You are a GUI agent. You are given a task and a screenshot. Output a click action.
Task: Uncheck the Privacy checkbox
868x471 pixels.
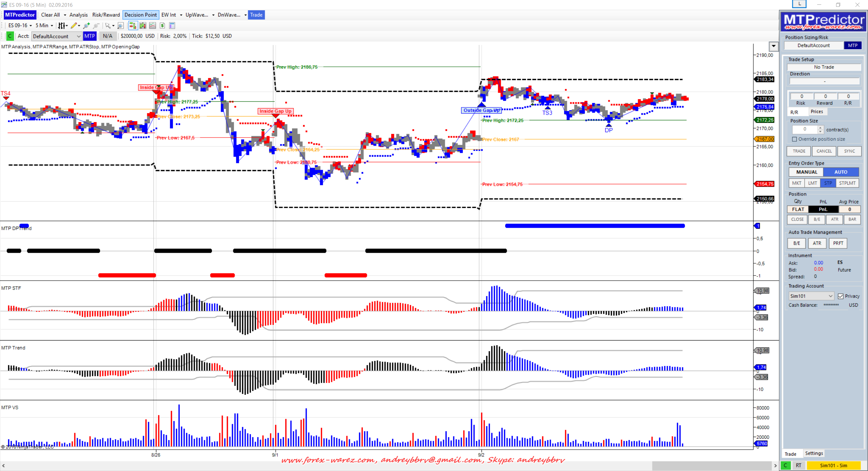841,296
